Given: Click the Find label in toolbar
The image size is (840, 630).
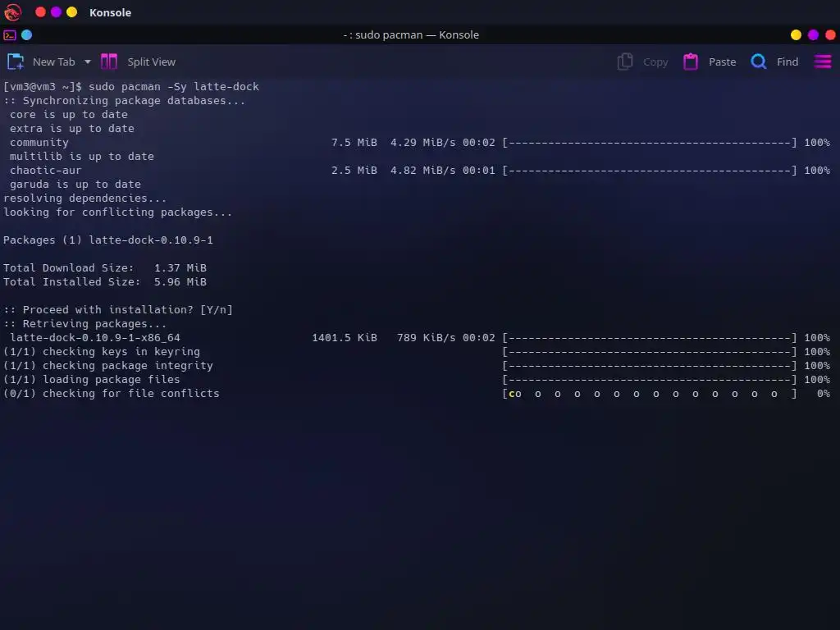Looking at the screenshot, I should tap(787, 62).
